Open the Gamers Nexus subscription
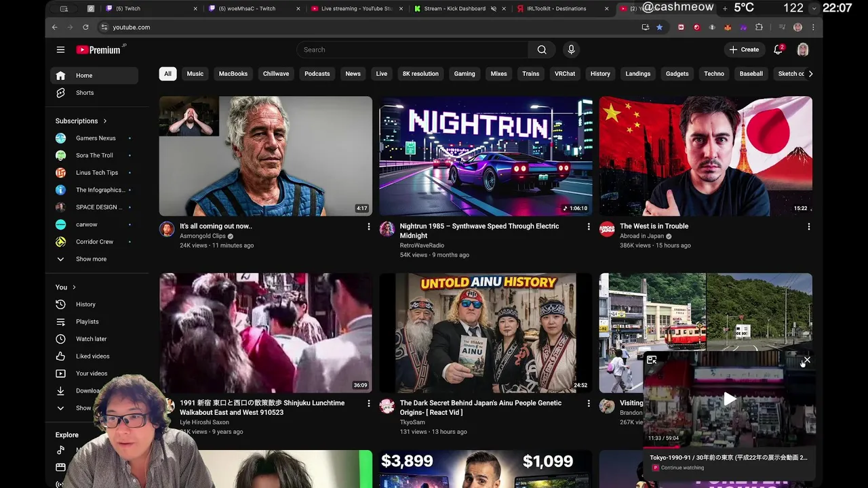The width and height of the screenshot is (868, 488). 94,138
